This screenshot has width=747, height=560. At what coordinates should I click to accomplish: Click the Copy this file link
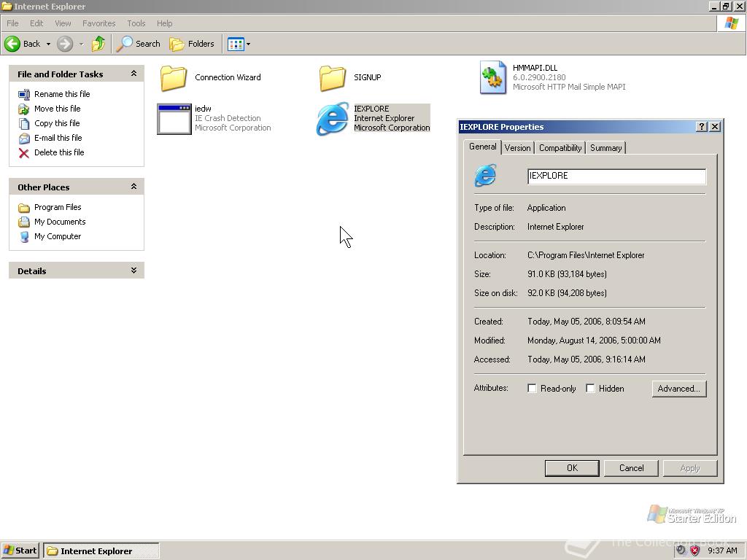57,123
